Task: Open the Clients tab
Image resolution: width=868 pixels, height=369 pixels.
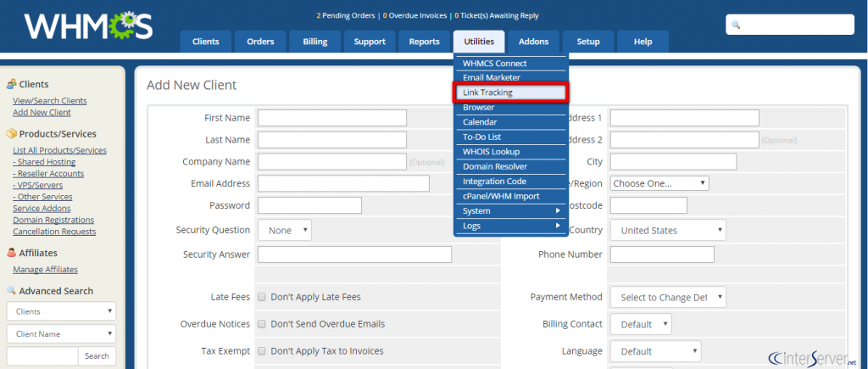Action: (x=205, y=42)
